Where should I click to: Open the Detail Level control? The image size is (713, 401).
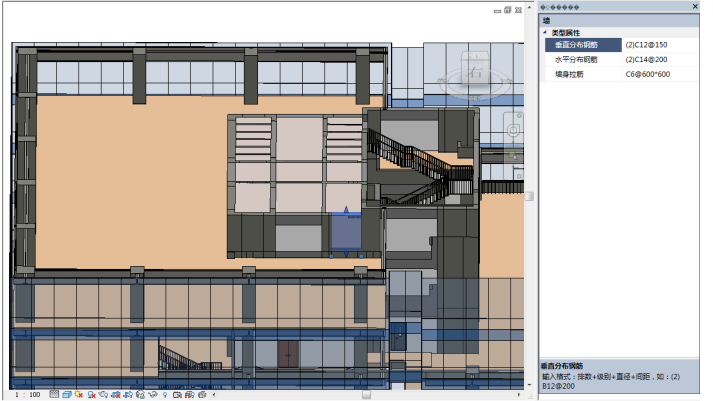click(54, 394)
